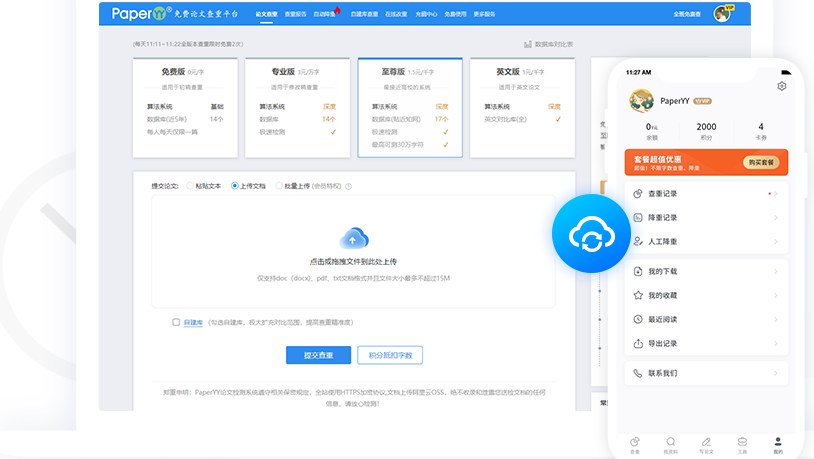Expand 导出记录 row chevron

[776, 343]
